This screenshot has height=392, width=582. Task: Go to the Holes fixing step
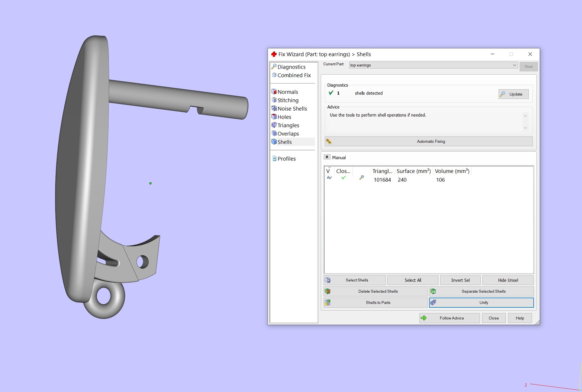285,117
